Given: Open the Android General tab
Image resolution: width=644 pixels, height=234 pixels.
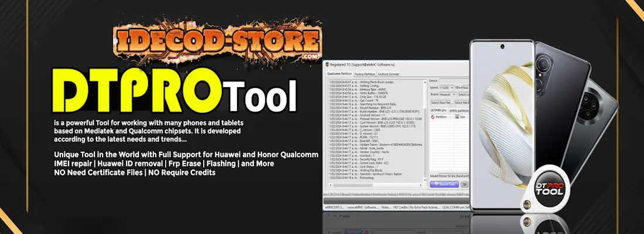Looking at the screenshot, I should coord(388,74).
